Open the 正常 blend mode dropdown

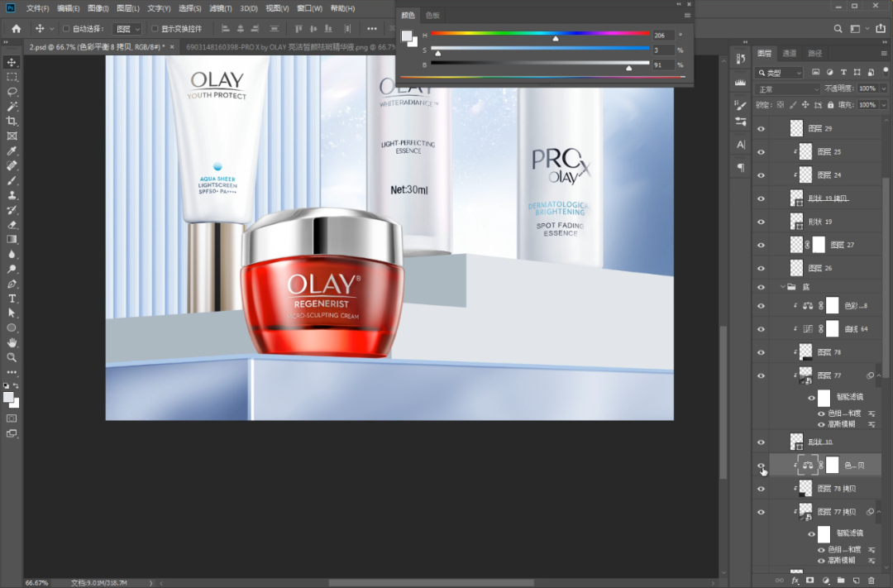click(788, 89)
